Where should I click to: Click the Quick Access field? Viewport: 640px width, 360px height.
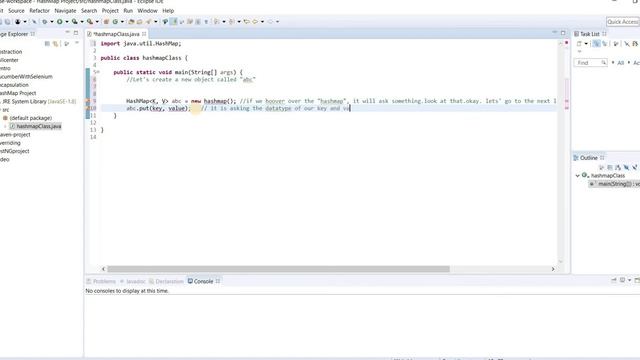(x=623, y=22)
